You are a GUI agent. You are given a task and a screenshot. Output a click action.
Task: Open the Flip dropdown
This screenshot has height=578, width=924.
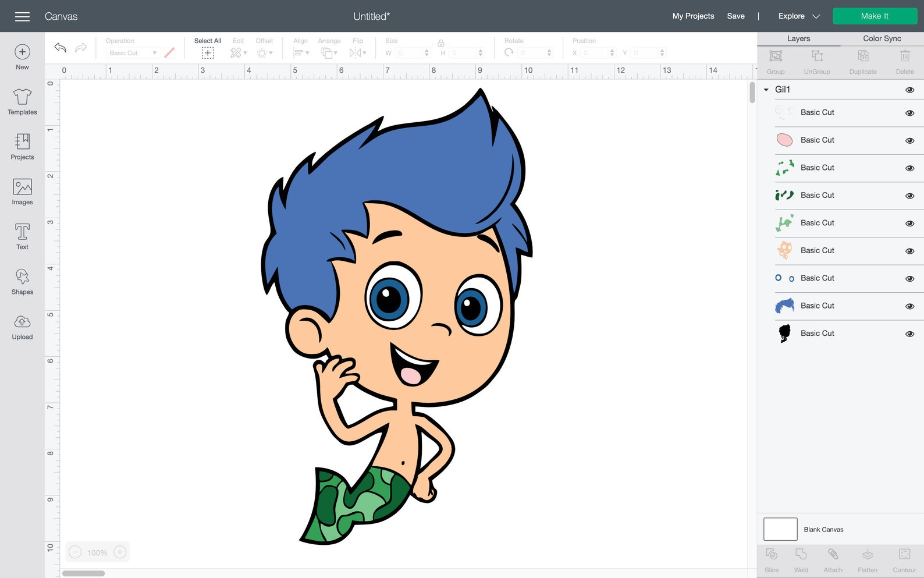coord(358,53)
